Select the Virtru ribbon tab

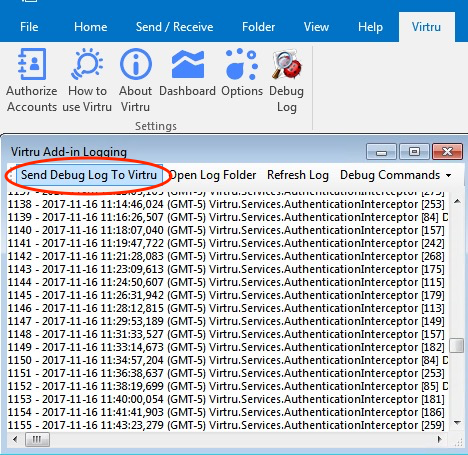pyautogui.click(x=426, y=27)
